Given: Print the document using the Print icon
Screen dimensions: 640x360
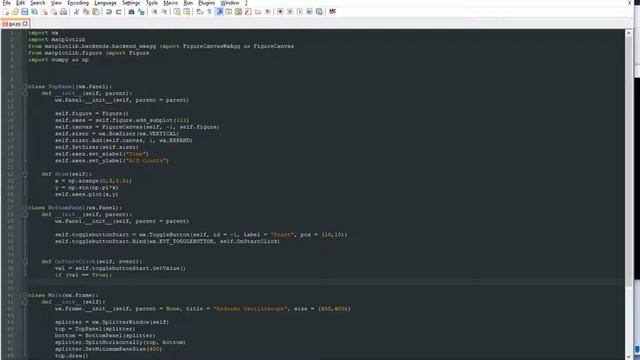Looking at the screenshot, I should pyautogui.click(x=63, y=12).
